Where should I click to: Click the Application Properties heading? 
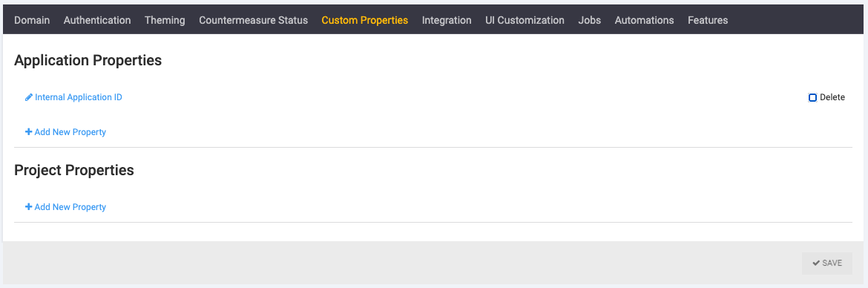[x=88, y=60]
